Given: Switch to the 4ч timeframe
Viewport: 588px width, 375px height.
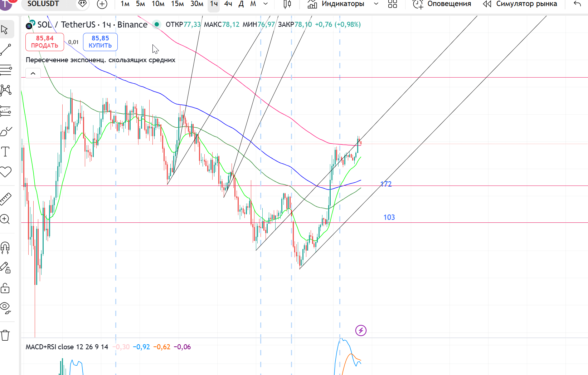Looking at the screenshot, I should click(228, 4).
